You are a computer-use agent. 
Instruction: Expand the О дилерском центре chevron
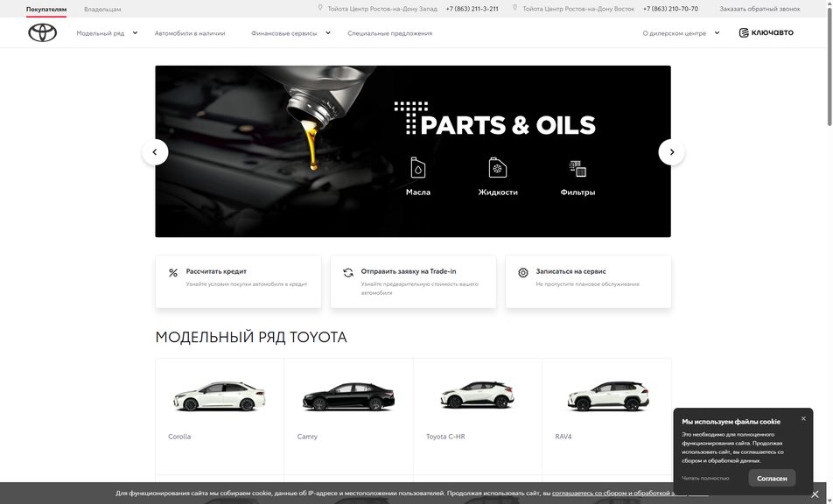[x=717, y=33]
